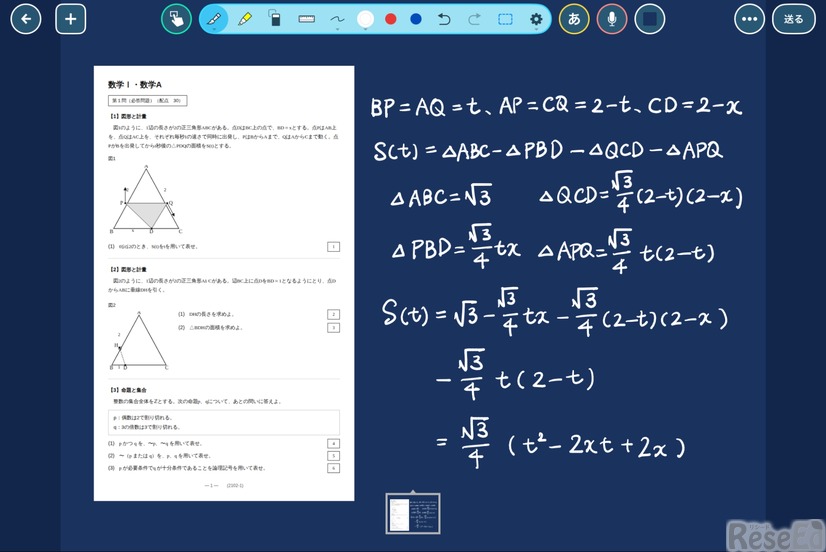The image size is (826, 552).
Task: Select the embedded 数学Ⅰ・数学A worksheet page
Action: pos(224,283)
